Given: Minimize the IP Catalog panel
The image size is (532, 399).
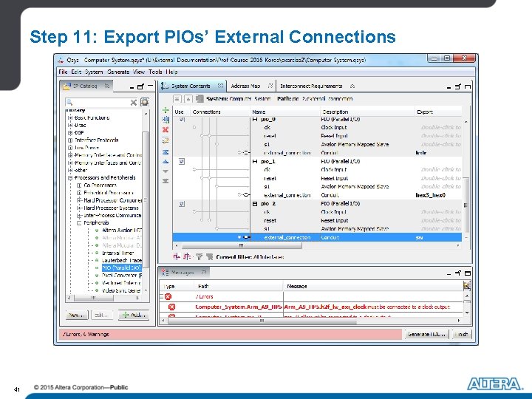Looking at the screenshot, I should (x=132, y=87).
